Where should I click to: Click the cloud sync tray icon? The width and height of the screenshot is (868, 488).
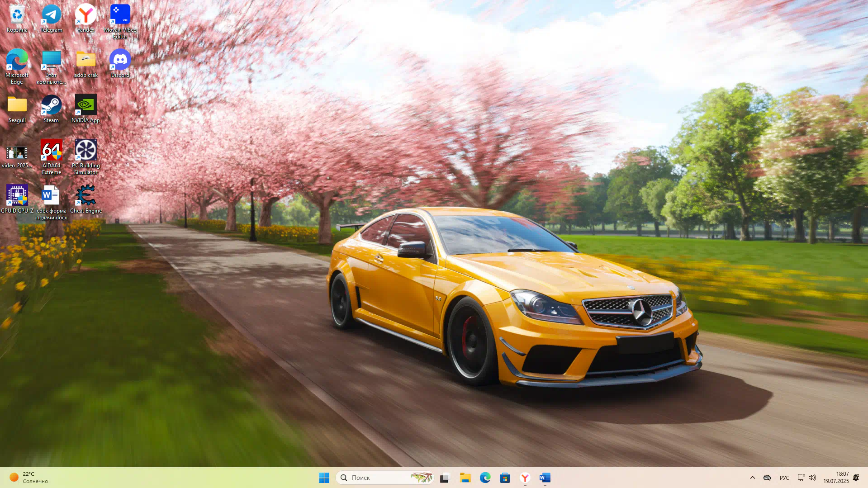click(767, 478)
